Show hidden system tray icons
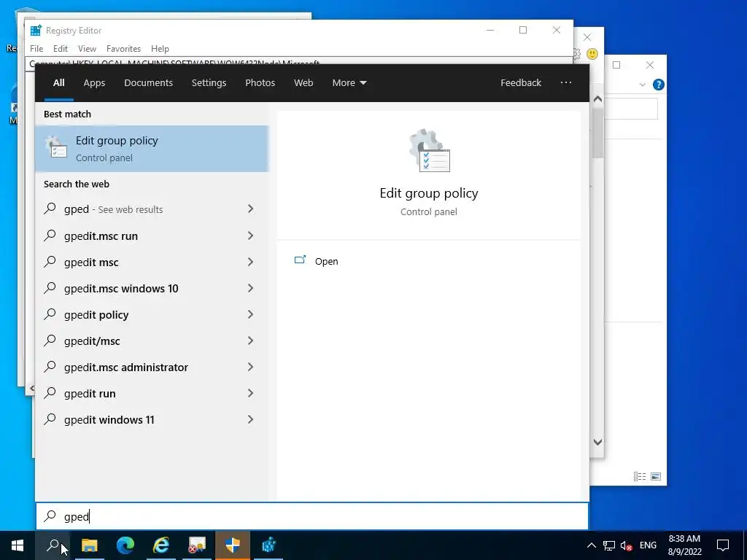The height and width of the screenshot is (560, 747). tap(591, 545)
